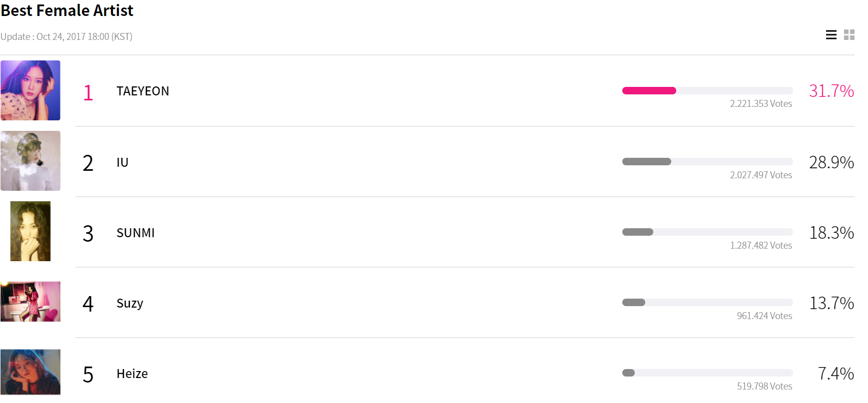The width and height of the screenshot is (868, 403).
Task: Open Heize's artist photo
Action: (x=30, y=372)
